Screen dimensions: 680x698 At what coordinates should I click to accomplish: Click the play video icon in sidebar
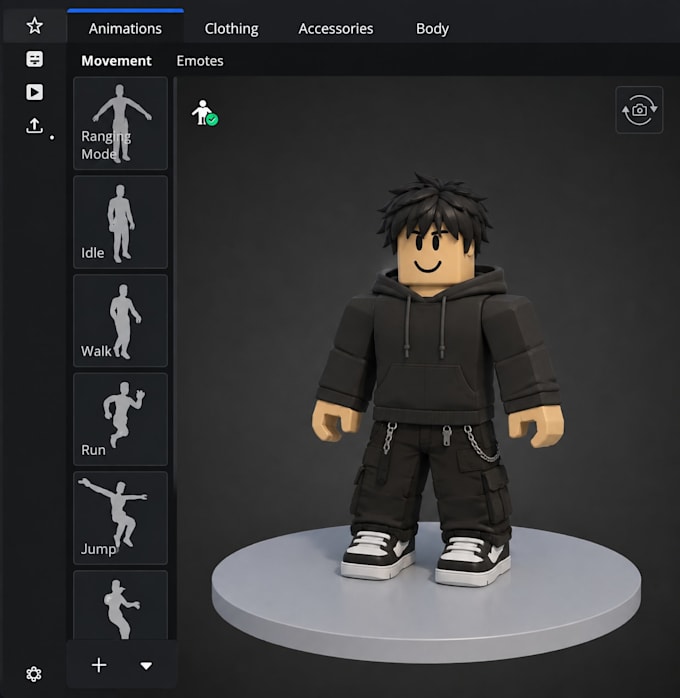tap(35, 92)
